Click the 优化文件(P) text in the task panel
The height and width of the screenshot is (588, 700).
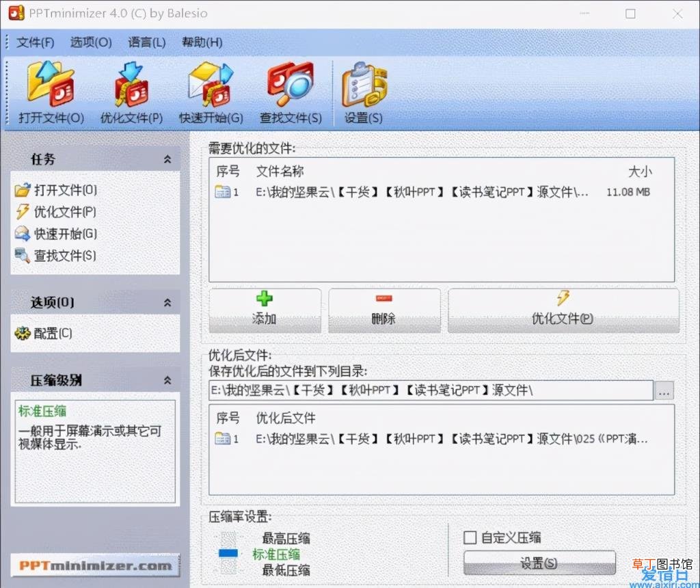65,212
